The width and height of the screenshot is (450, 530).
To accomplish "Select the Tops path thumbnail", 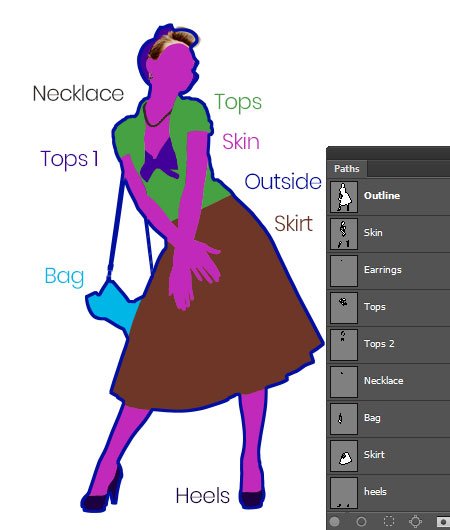I will point(344,308).
